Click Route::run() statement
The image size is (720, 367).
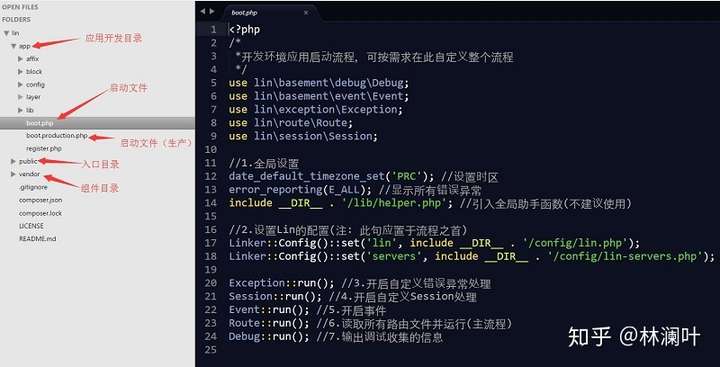coord(270,323)
